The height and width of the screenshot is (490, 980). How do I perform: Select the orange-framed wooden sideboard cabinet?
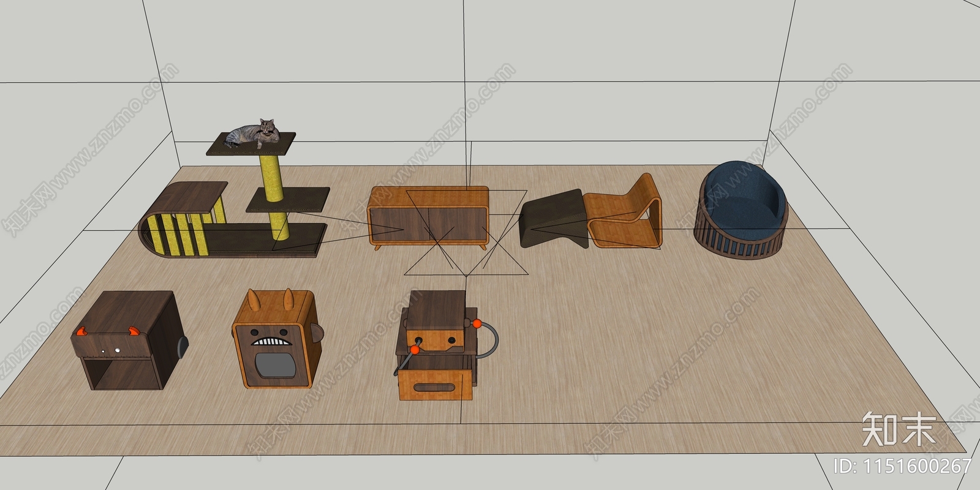(x=429, y=218)
